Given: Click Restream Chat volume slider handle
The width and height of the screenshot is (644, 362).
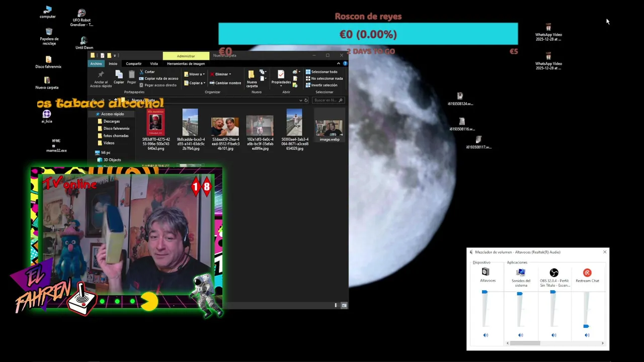Looking at the screenshot, I should 586,326.
